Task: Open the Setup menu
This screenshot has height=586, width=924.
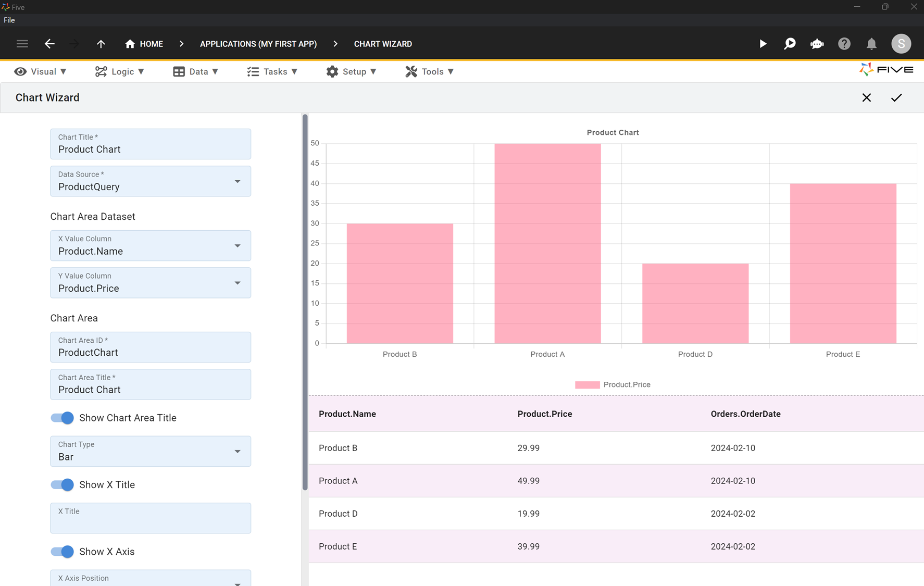Action: pyautogui.click(x=352, y=72)
